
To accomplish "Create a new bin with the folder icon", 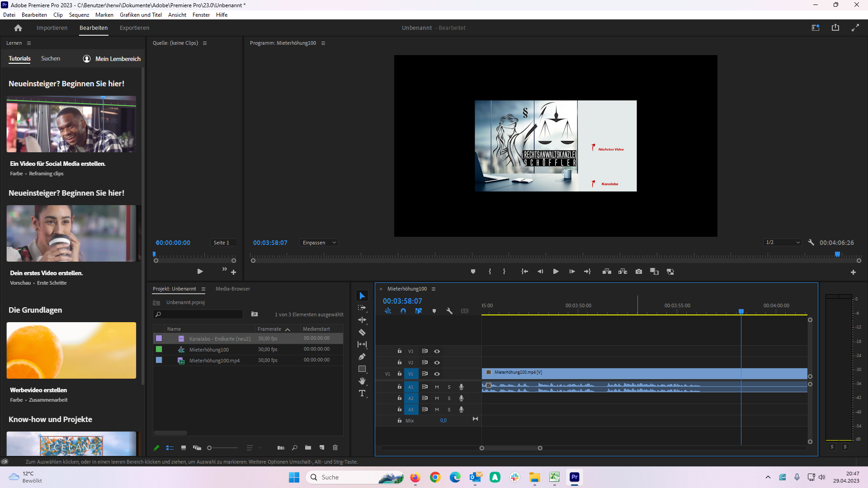I will pyautogui.click(x=308, y=448).
